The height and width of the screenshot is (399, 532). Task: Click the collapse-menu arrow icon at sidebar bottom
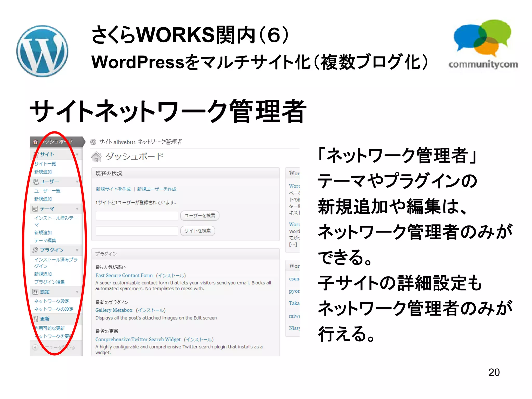(x=35, y=347)
